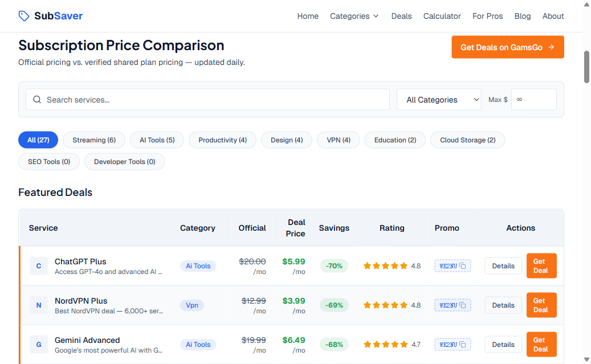Click the search magnifier icon
This screenshot has width=591, height=364.
pos(37,100)
